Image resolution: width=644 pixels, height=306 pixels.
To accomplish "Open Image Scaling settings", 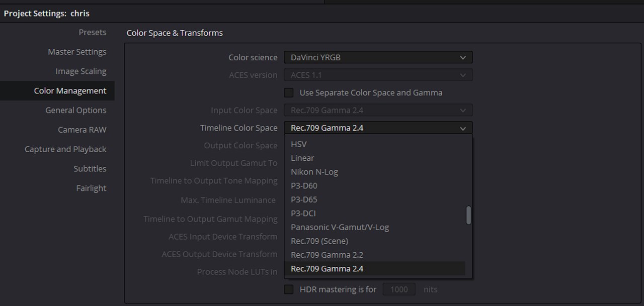I will [x=81, y=71].
